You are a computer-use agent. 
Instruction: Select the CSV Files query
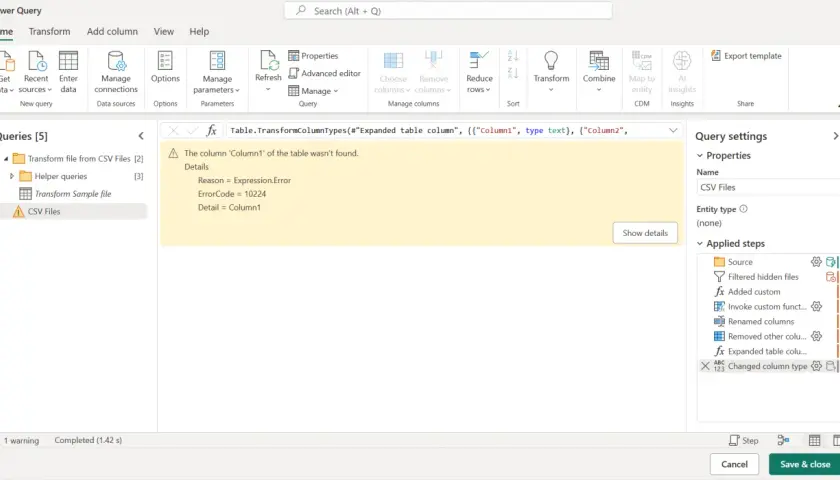point(73,212)
